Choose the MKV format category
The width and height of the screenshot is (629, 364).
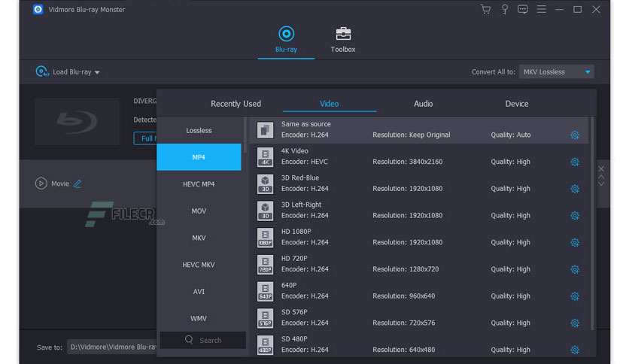(199, 238)
